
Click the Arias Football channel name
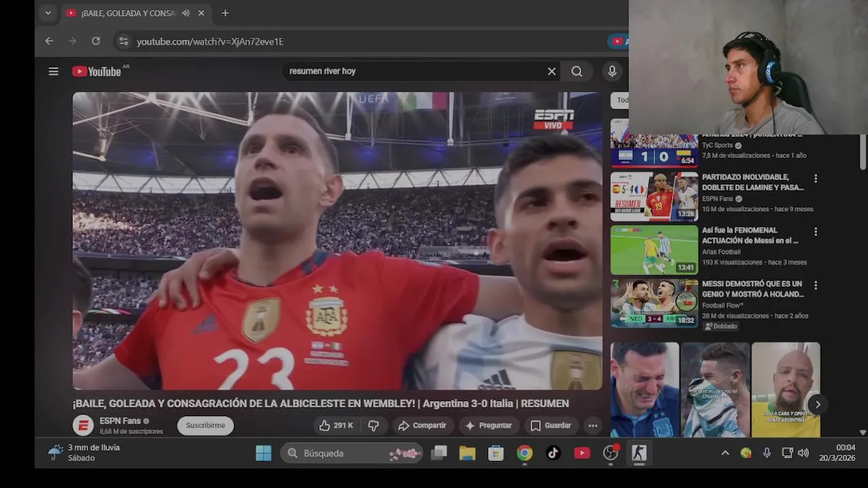721,252
